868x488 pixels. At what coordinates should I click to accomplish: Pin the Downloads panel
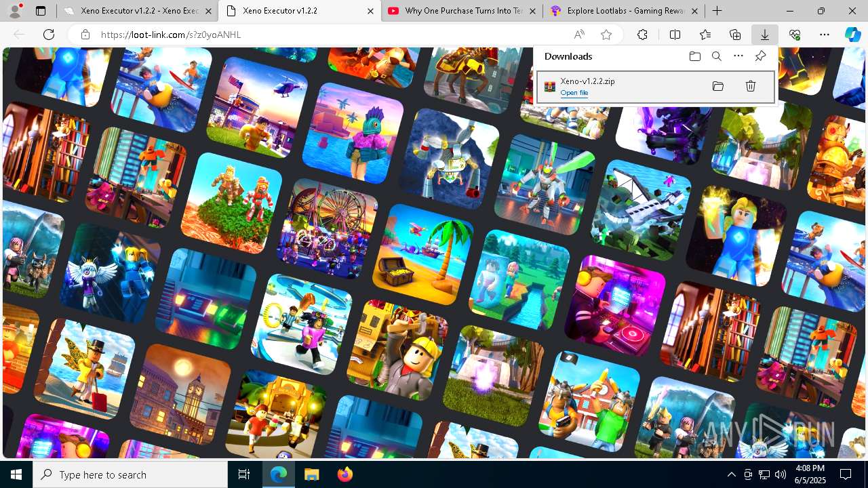(x=760, y=56)
